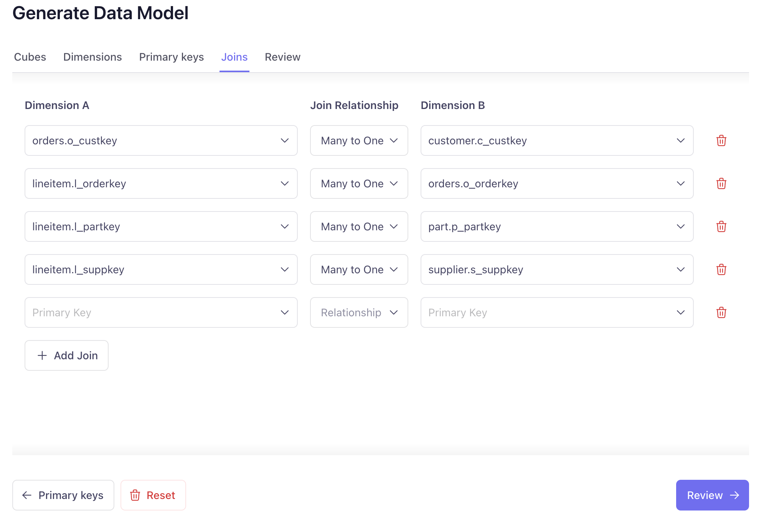
Task: Click the Add Join button
Action: [x=66, y=355]
